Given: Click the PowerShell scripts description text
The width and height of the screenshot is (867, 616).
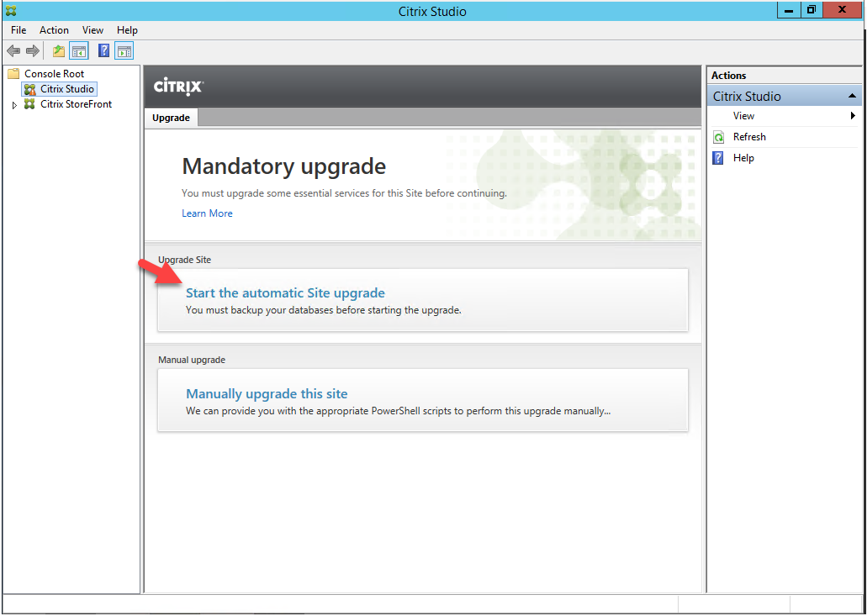Looking at the screenshot, I should (398, 411).
